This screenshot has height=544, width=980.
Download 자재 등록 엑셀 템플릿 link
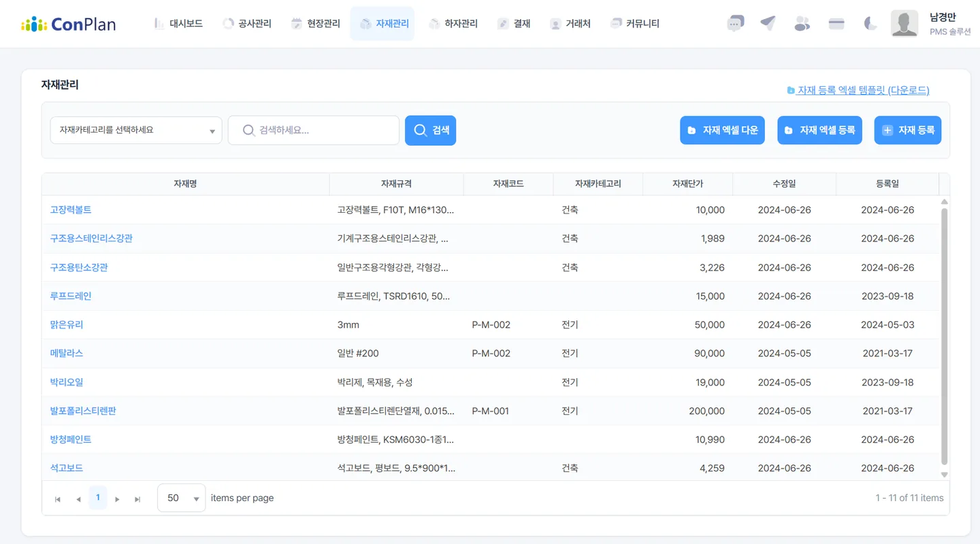tap(858, 90)
